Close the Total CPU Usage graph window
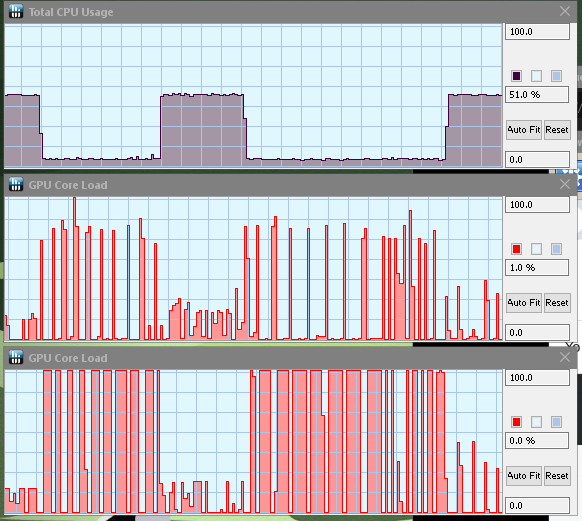Screen dimensions: 582x521 (565, 11)
